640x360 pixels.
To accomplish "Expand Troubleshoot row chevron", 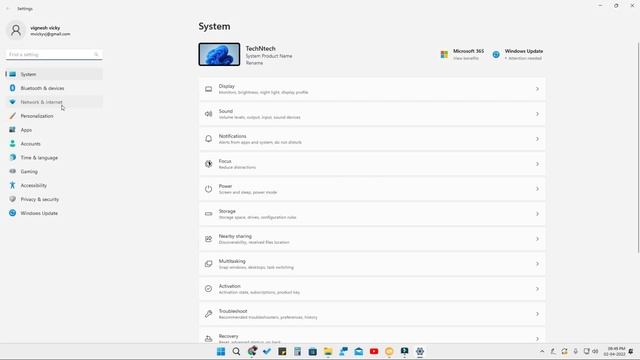I will [537, 314].
